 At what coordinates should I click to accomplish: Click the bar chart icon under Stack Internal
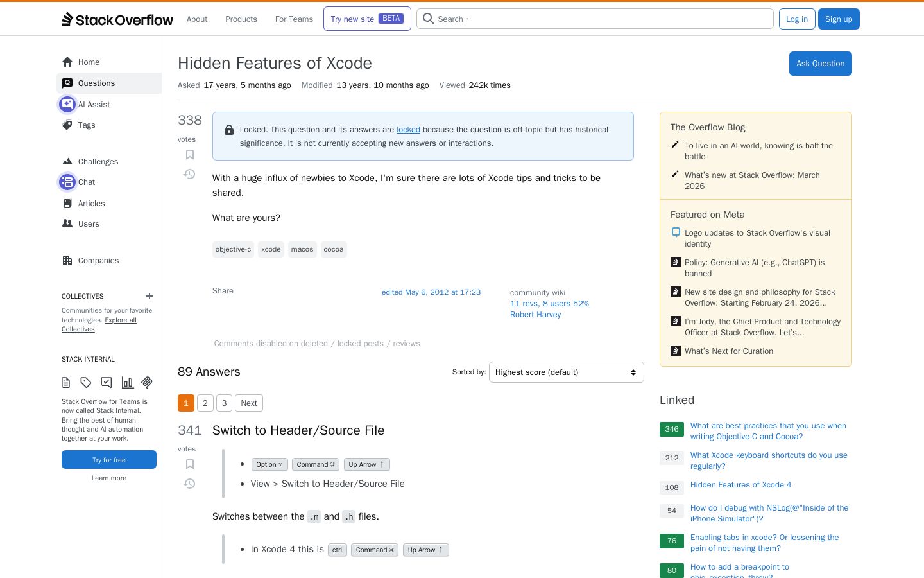click(128, 383)
